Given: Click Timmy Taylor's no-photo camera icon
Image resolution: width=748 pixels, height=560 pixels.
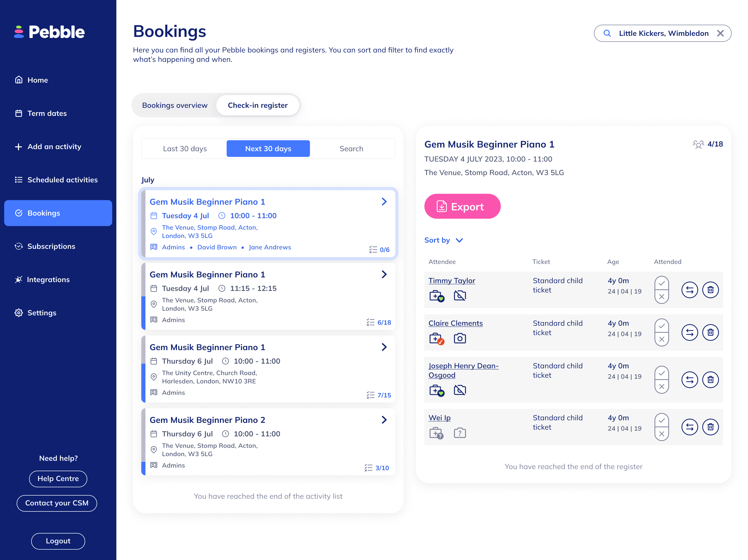Looking at the screenshot, I should 459,296.
